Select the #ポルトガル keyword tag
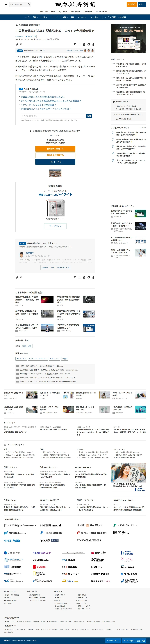This screenshot has height=644, width=150. pyautogui.click(x=21, y=358)
